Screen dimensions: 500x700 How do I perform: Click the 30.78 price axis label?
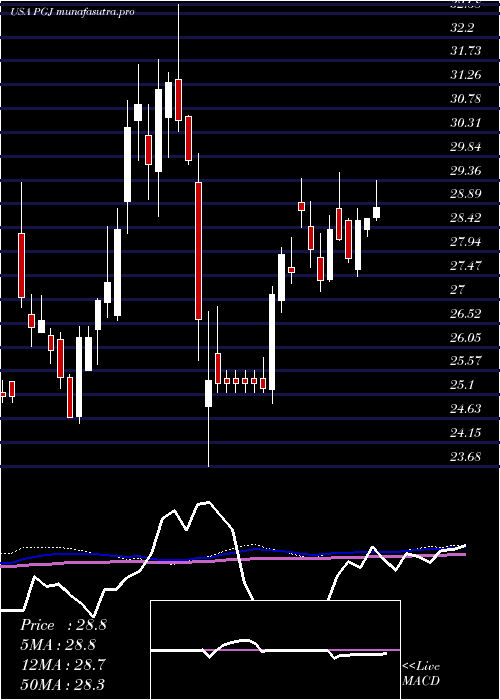pos(466,99)
